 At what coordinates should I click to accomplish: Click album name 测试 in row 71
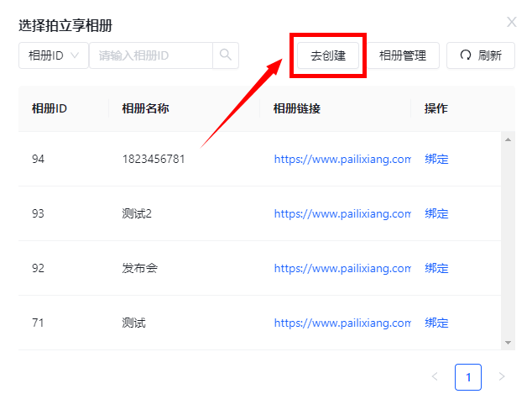coord(133,323)
